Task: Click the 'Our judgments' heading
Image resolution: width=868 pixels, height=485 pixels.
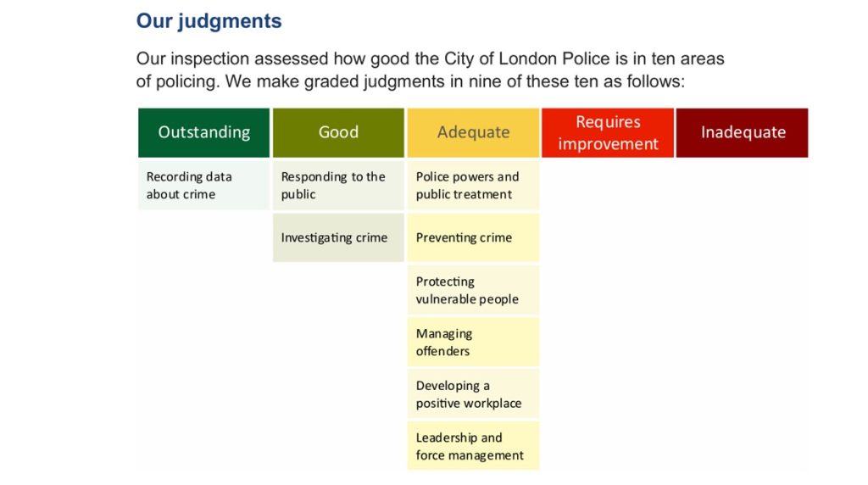Action: [x=209, y=21]
